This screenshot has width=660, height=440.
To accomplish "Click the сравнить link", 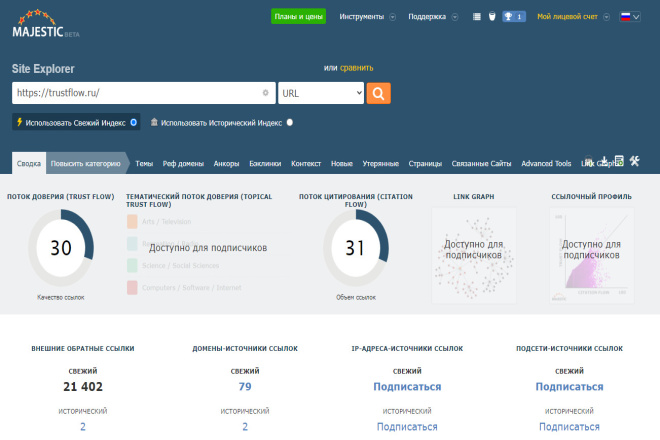I will 357,68.
